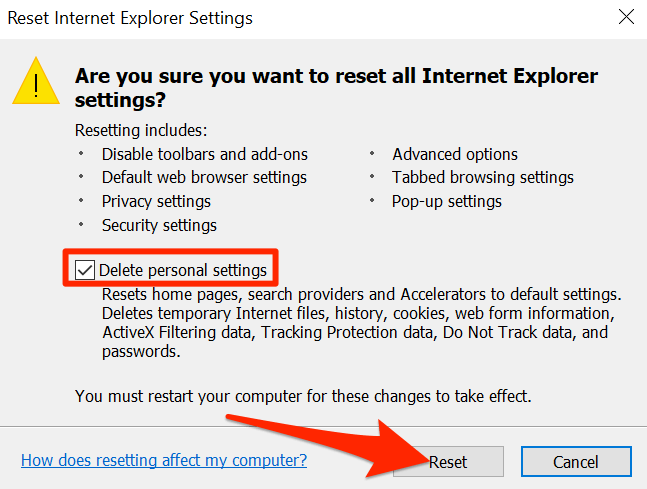Viewport: 647px width, 489px height.
Task: Click the 'Resetting includes:' label
Action: [141, 130]
